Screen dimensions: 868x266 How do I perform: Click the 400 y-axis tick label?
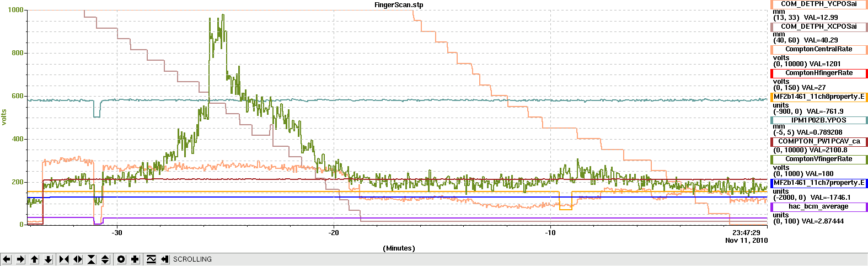point(18,139)
